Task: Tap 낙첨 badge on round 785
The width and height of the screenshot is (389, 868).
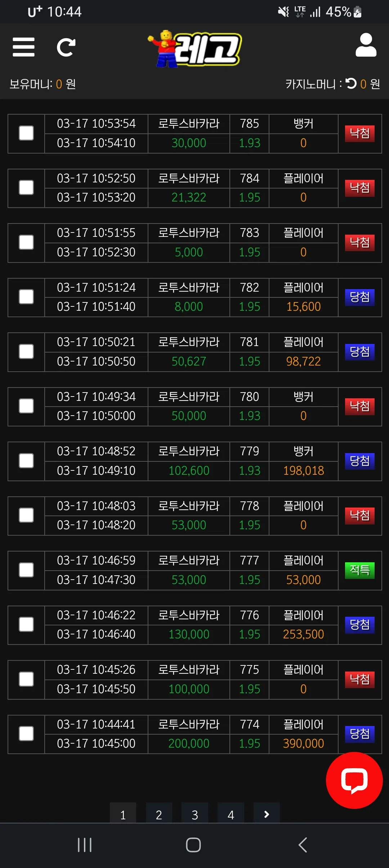Action: pyautogui.click(x=360, y=133)
